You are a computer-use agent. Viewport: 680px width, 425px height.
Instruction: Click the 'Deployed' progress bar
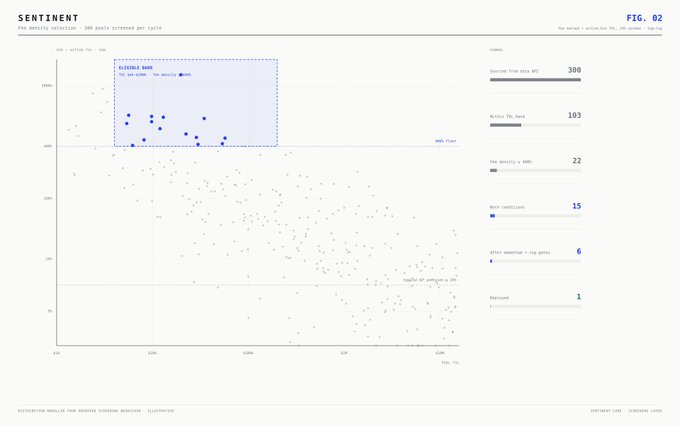(x=535, y=306)
